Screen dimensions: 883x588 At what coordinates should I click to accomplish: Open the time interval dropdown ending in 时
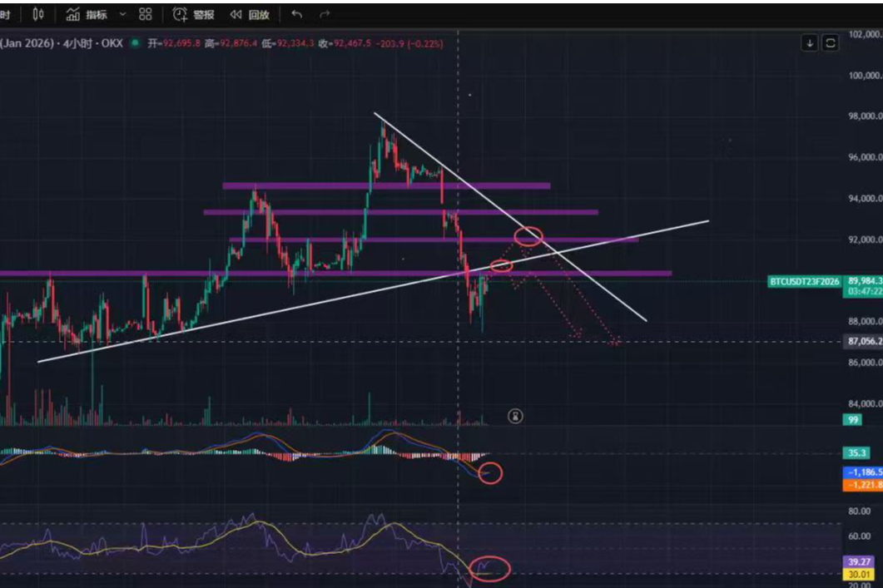(5, 14)
